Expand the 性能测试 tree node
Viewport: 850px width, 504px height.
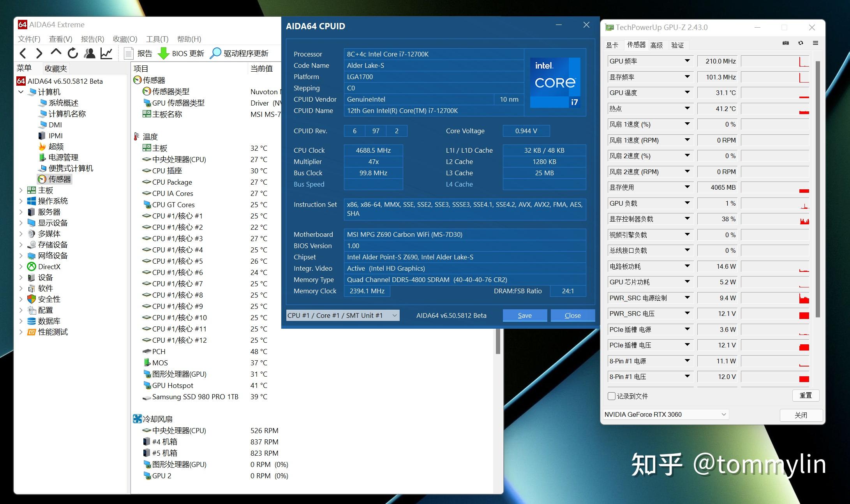point(21,332)
